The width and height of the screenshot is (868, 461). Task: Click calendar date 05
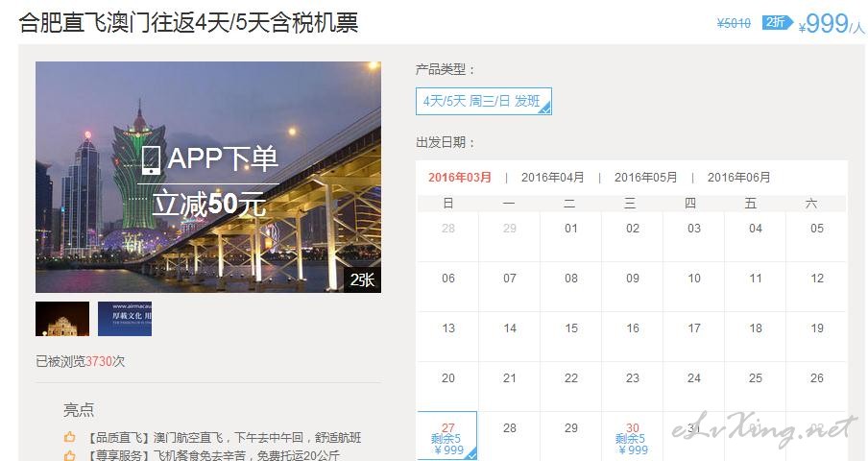(x=816, y=229)
